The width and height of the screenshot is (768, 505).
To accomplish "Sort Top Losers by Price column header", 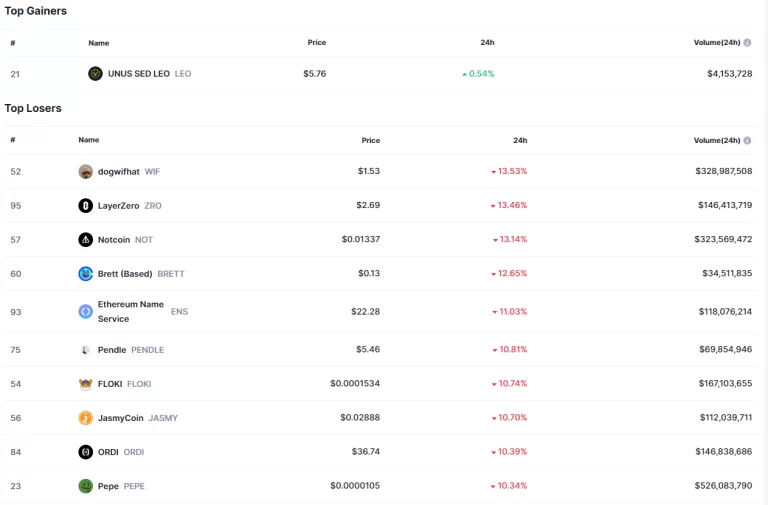I will click(370, 141).
